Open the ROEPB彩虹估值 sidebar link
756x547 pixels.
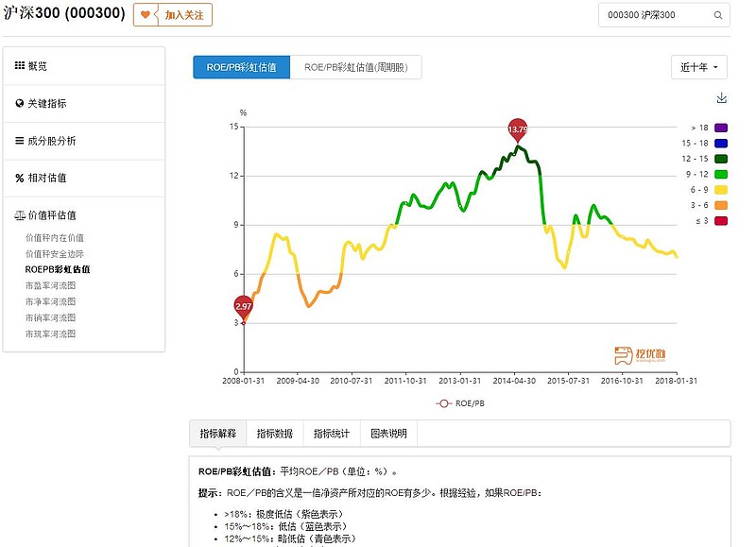coord(58,269)
